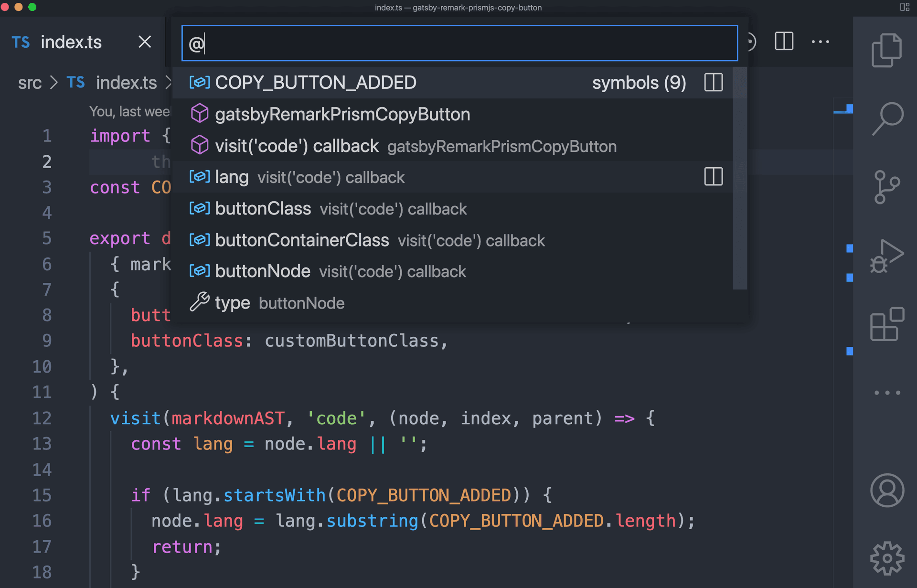
Task: Open the Accounts menu icon
Action: [x=886, y=490]
